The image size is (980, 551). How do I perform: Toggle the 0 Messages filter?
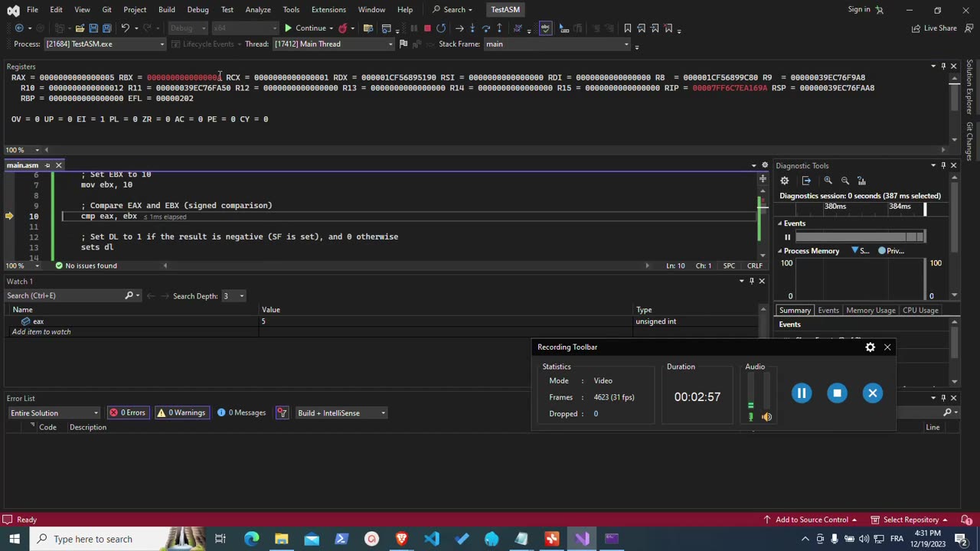pyautogui.click(x=241, y=413)
